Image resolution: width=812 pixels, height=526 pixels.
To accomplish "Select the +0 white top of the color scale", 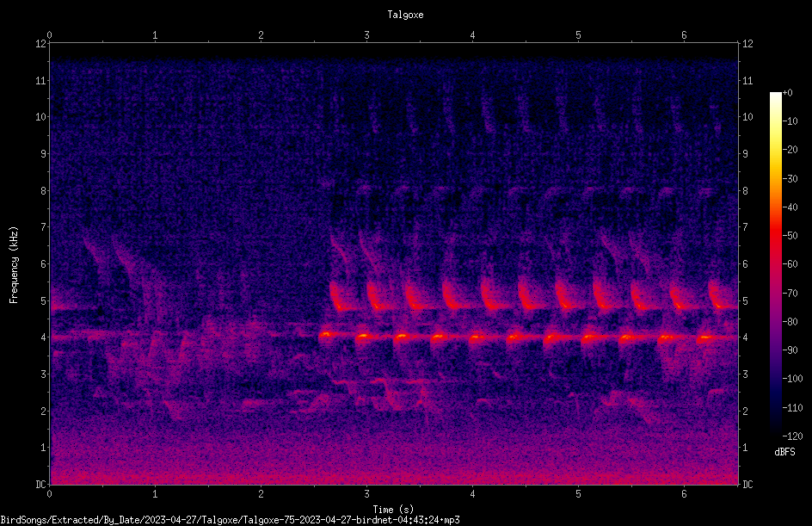I will pos(775,95).
